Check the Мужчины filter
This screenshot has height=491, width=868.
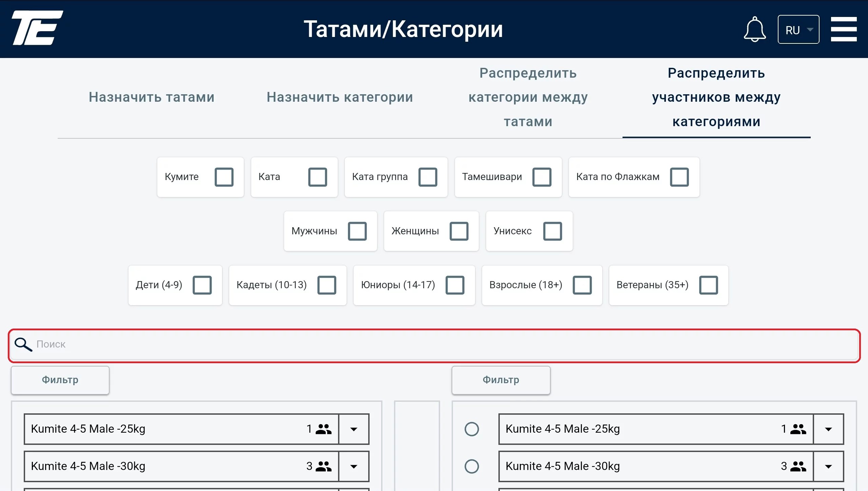[x=357, y=231]
